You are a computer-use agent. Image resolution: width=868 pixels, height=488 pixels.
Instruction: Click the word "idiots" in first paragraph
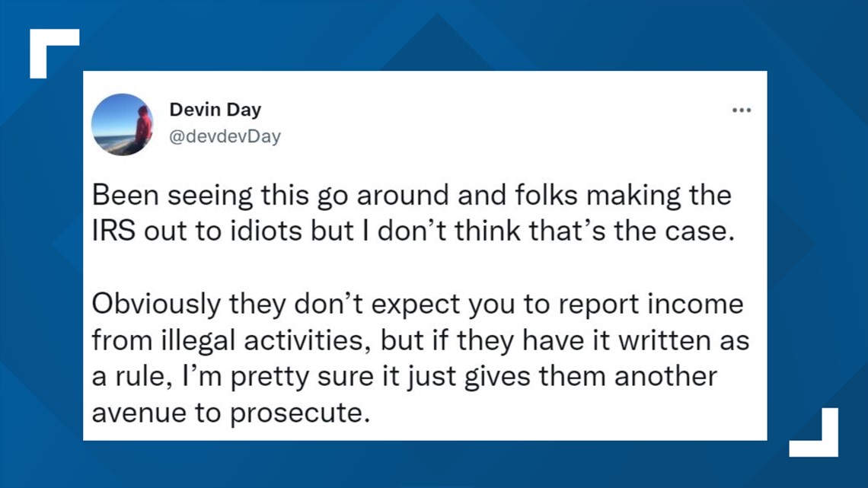(x=266, y=231)
